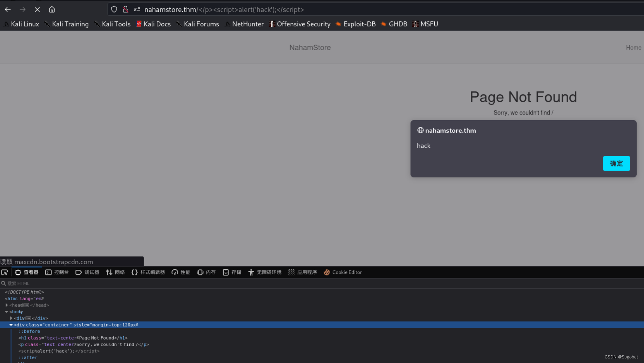Switch to the 调试器 debugger tab

87,272
